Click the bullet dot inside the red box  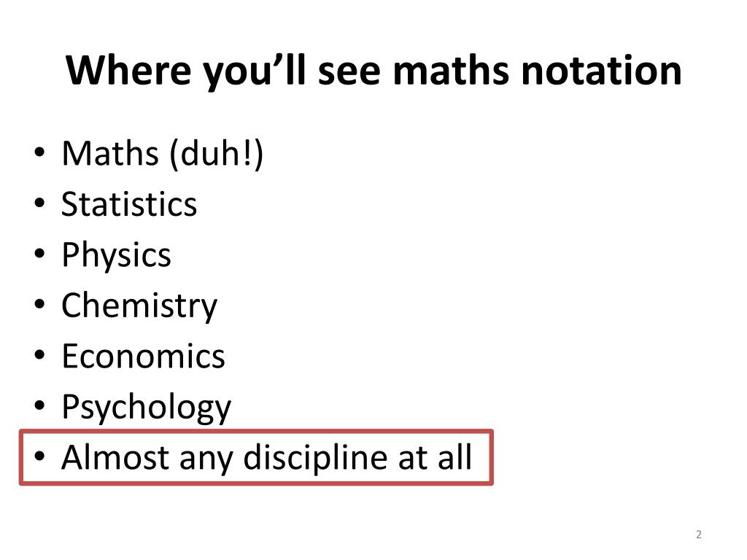[39, 456]
